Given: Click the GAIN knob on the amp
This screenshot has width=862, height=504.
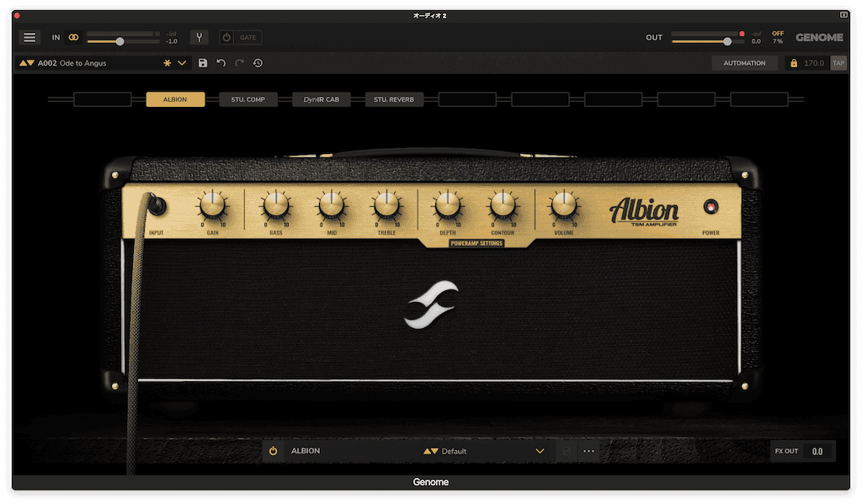Looking at the screenshot, I should click(212, 205).
